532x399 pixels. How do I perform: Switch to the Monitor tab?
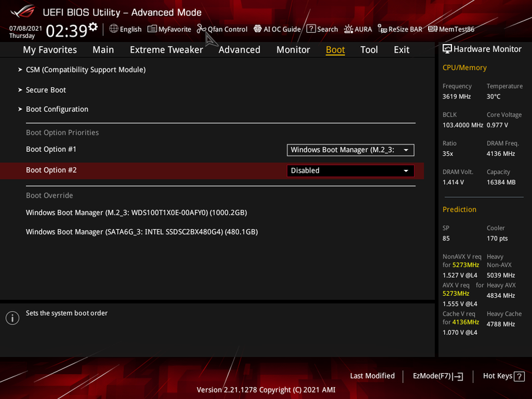293,50
